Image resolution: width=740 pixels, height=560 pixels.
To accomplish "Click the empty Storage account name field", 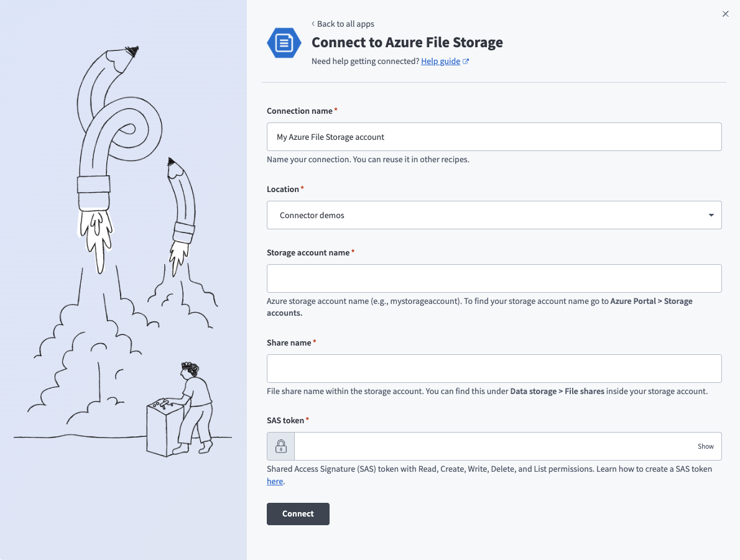I will (494, 278).
